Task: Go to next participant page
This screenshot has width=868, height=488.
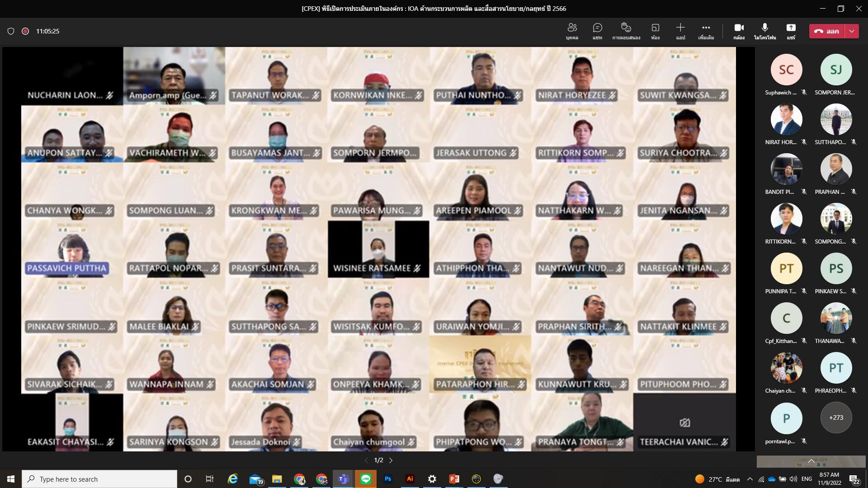Action: pyautogui.click(x=391, y=460)
